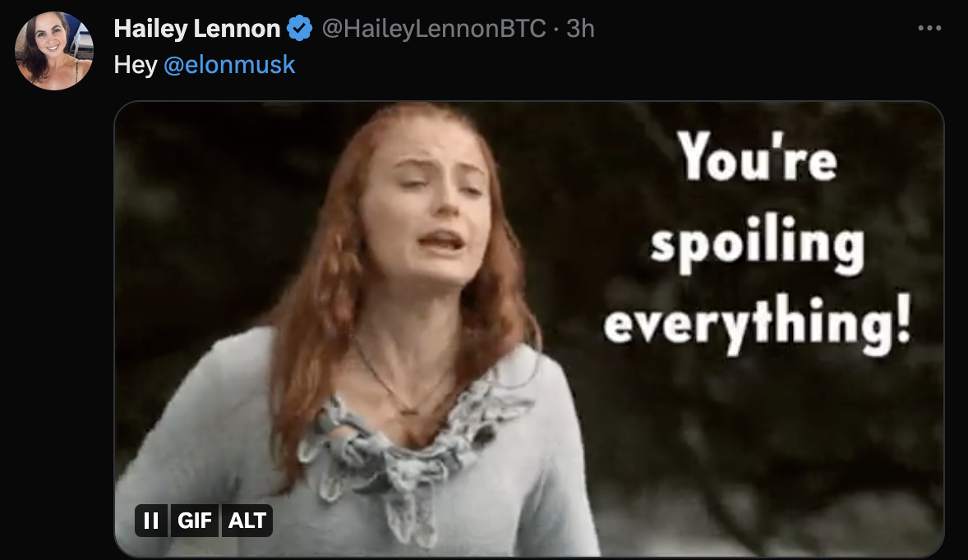968x560 pixels.
Task: Pause the GIF playback
Action: [151, 521]
